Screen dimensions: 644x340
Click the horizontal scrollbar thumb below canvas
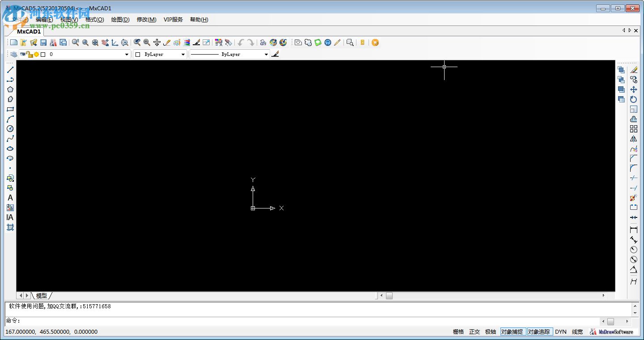point(389,296)
